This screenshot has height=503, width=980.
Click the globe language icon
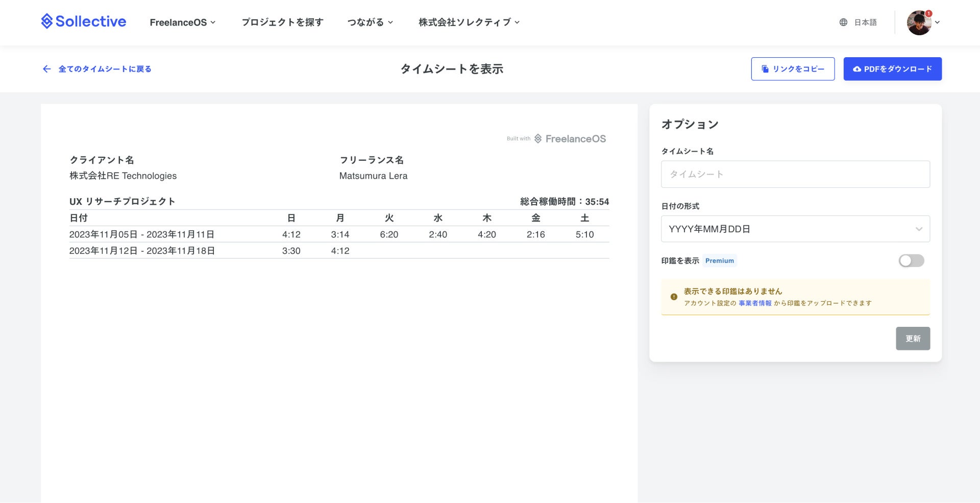(x=843, y=22)
